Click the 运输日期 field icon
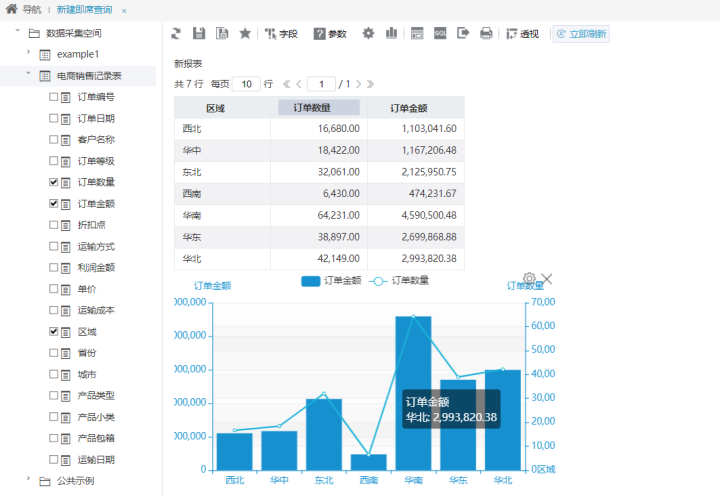Screen dimensions: 720x497 (x=66, y=460)
